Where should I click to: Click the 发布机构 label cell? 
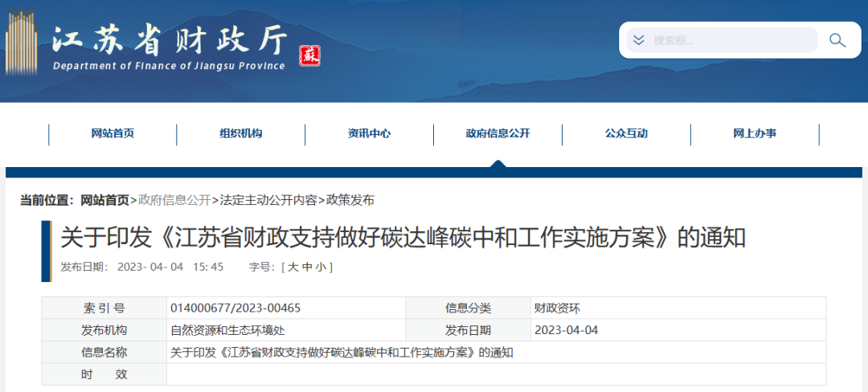(104, 330)
